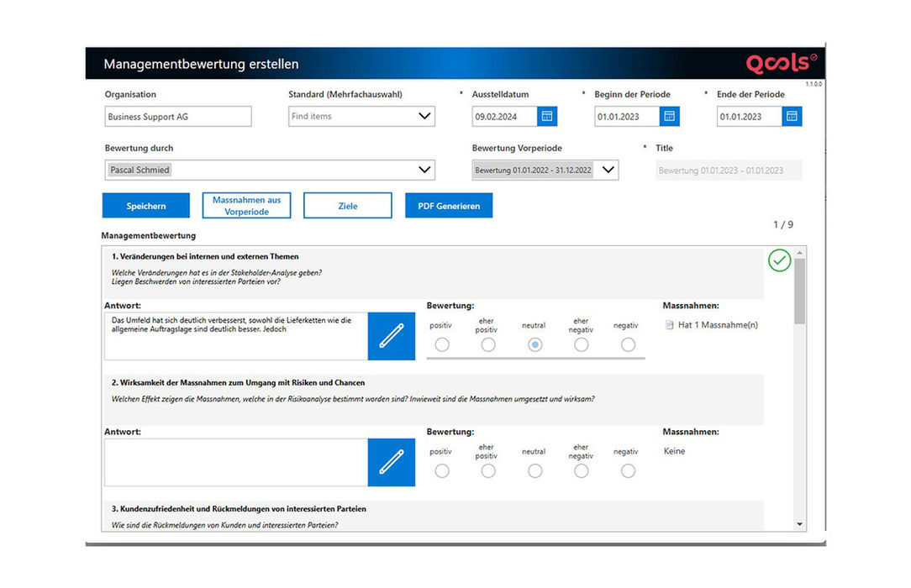Click heading '3. Kundenzufriedenheit und Rückmeldungen'
911x588 pixels.
[x=239, y=508]
